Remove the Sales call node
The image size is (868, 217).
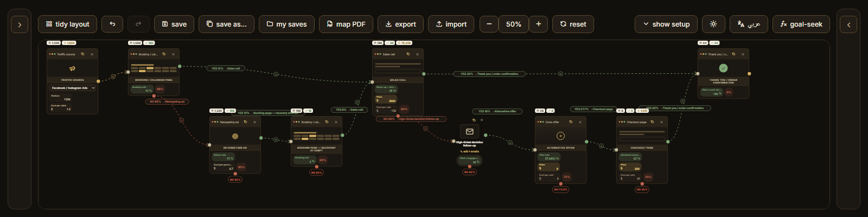tap(417, 54)
